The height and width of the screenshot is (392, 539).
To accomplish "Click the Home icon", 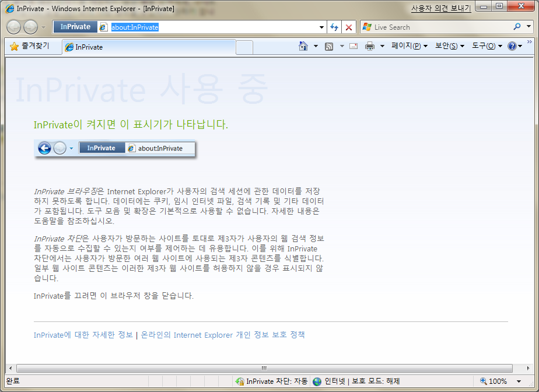I will click(x=303, y=46).
